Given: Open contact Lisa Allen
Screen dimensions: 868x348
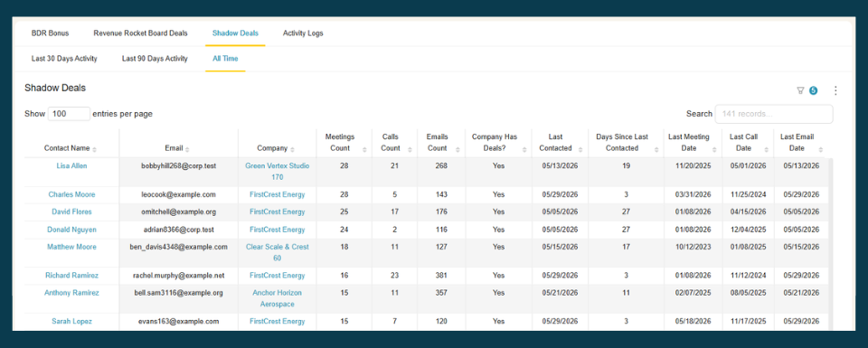Looking at the screenshot, I should (x=71, y=166).
